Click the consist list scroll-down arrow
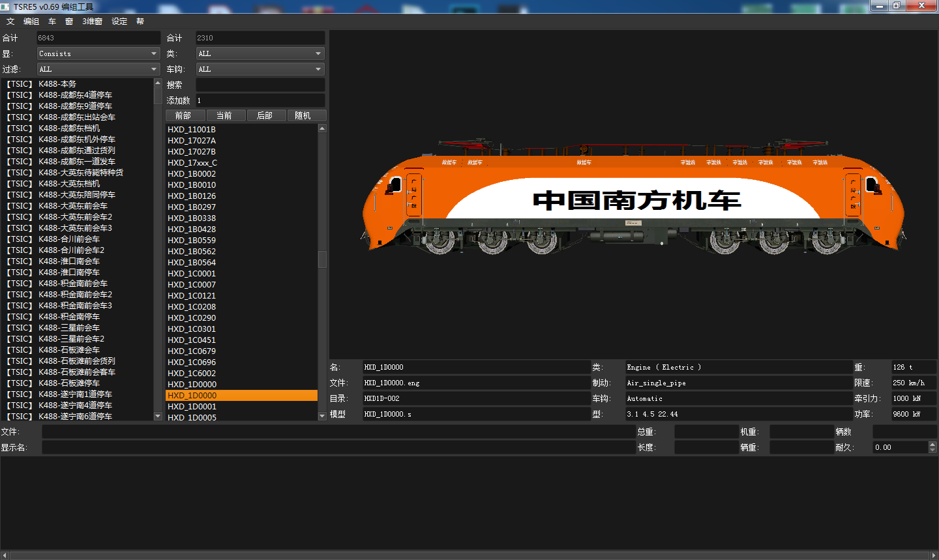Viewport: 939px width, 560px height. [158, 416]
